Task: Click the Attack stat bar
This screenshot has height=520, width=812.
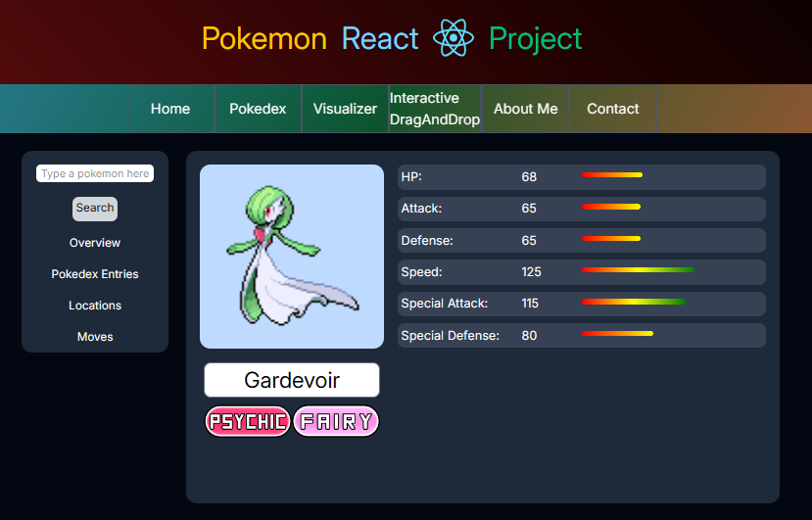Action: [611, 207]
